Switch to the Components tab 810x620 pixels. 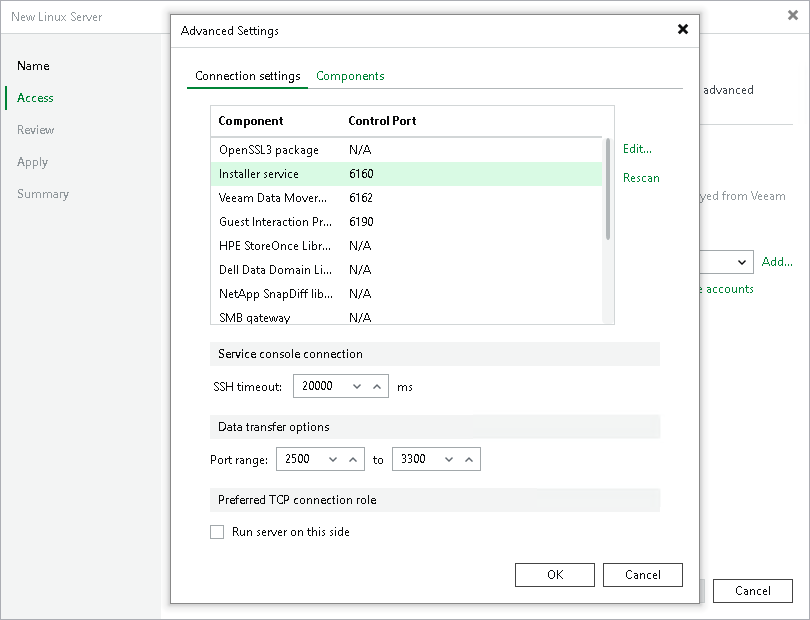tap(350, 76)
